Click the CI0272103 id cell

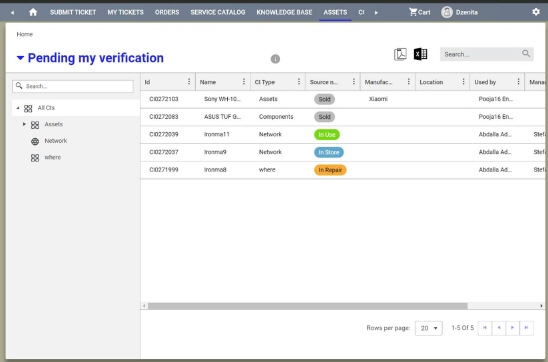point(164,99)
